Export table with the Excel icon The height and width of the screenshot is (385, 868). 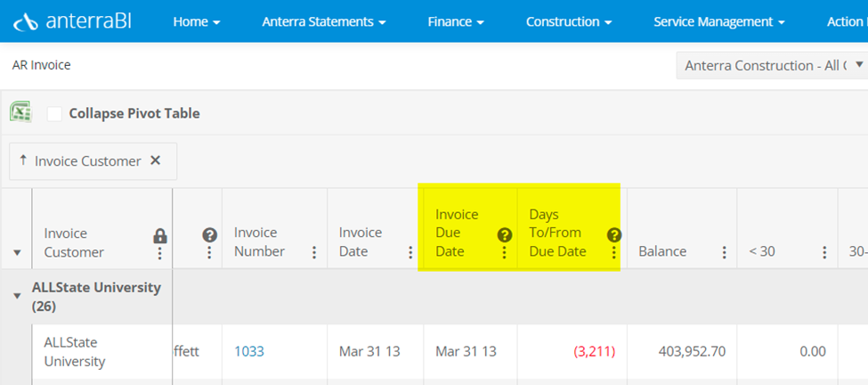tap(20, 112)
